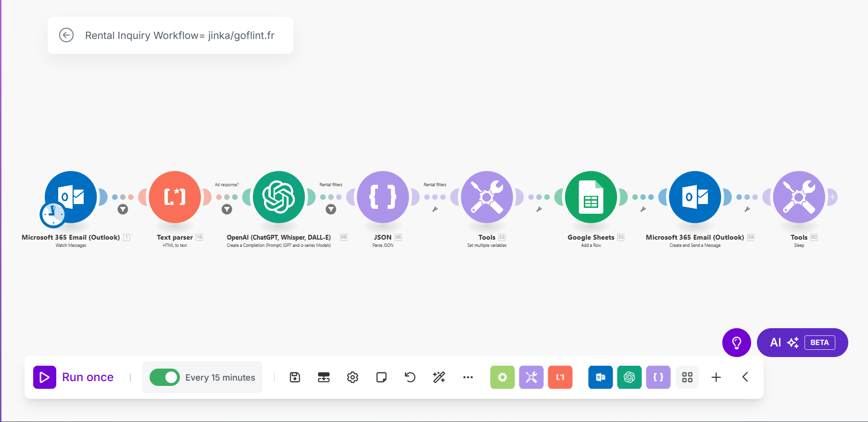Open the Microsoft 365 Email Watch Messages module
The image size is (868, 422).
point(71,197)
